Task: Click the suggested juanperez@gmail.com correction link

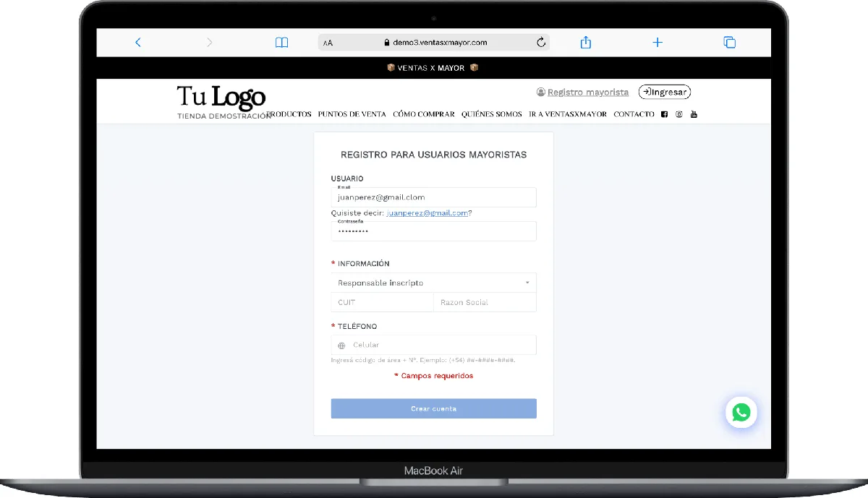Action: pyautogui.click(x=427, y=212)
